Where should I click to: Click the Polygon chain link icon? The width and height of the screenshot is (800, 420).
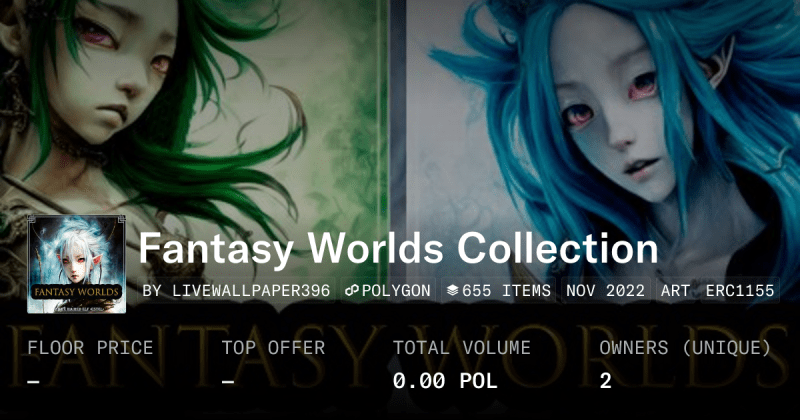[352, 291]
